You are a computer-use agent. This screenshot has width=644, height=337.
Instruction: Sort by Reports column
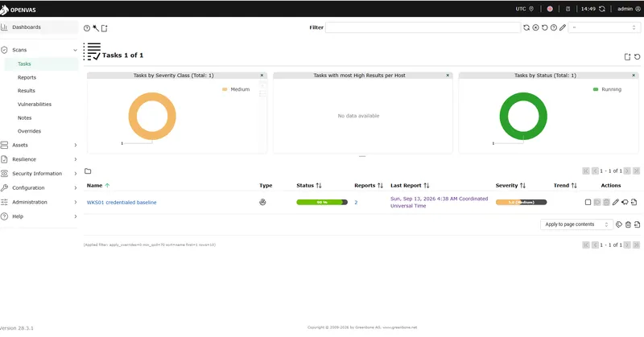(x=369, y=186)
